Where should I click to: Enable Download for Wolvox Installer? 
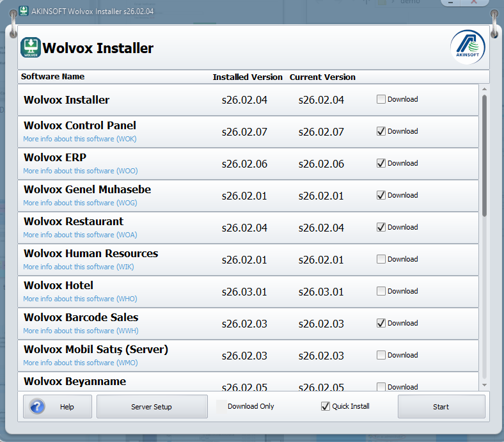[x=381, y=99]
